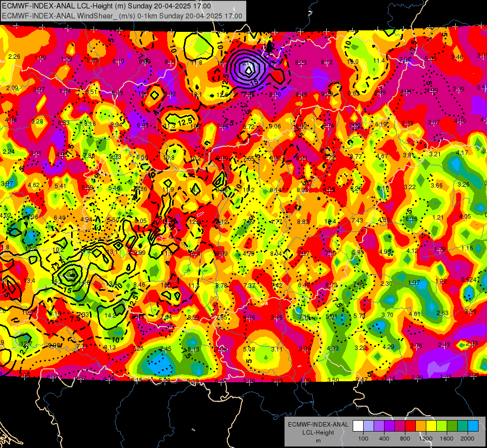Click the yellow legend swatch
487x448 pixels.
point(431,426)
